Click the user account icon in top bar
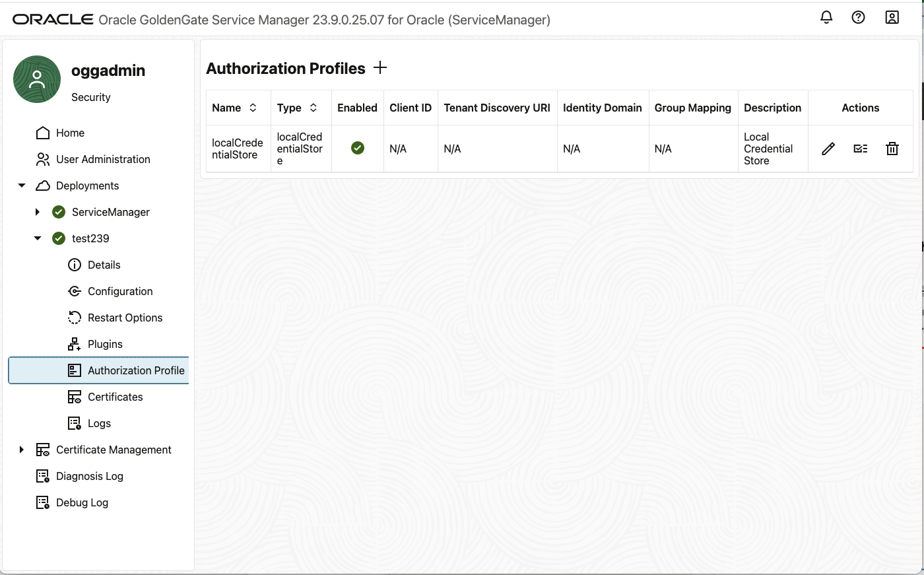 click(892, 17)
